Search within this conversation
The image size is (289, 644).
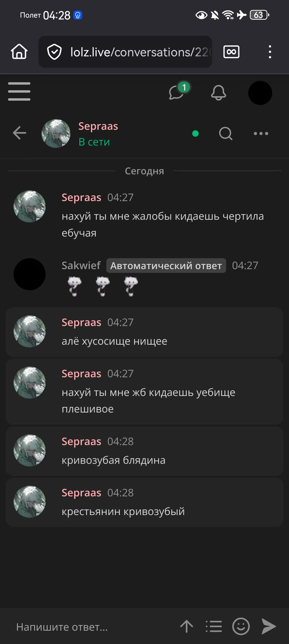point(226,133)
